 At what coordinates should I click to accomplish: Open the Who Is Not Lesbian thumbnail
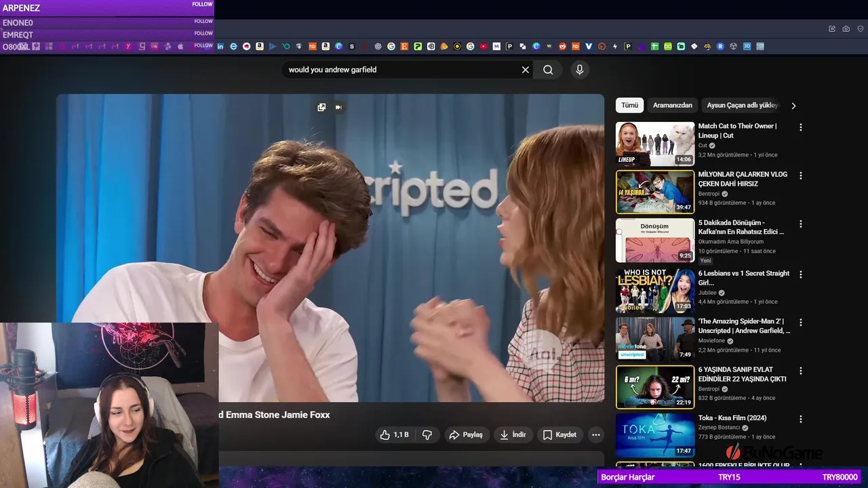point(655,291)
